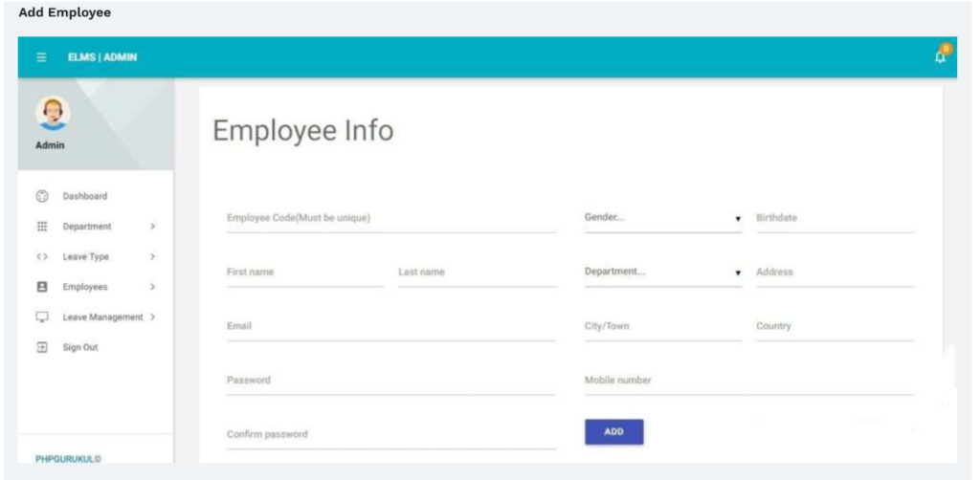Select Leave Management in the sidebar

click(x=102, y=317)
